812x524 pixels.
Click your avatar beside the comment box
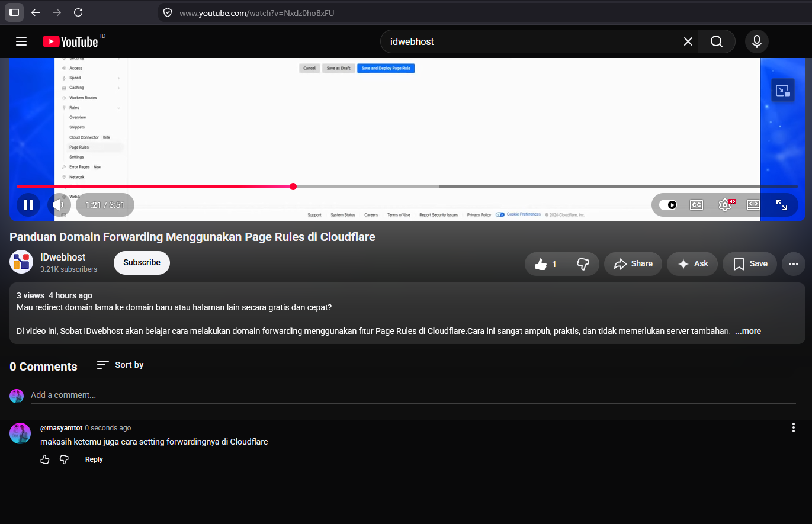(x=17, y=396)
